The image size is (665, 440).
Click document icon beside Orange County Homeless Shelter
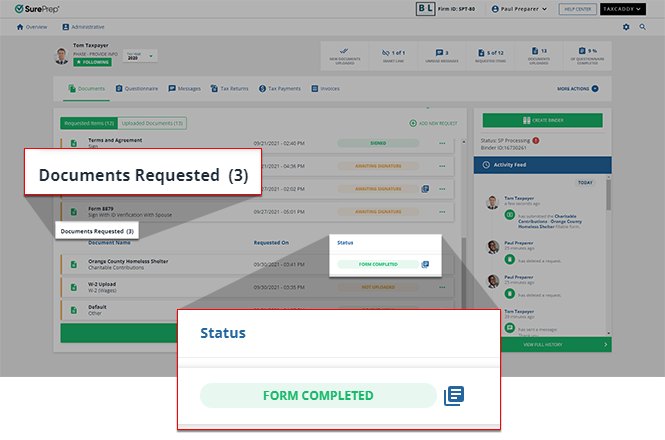click(74, 264)
